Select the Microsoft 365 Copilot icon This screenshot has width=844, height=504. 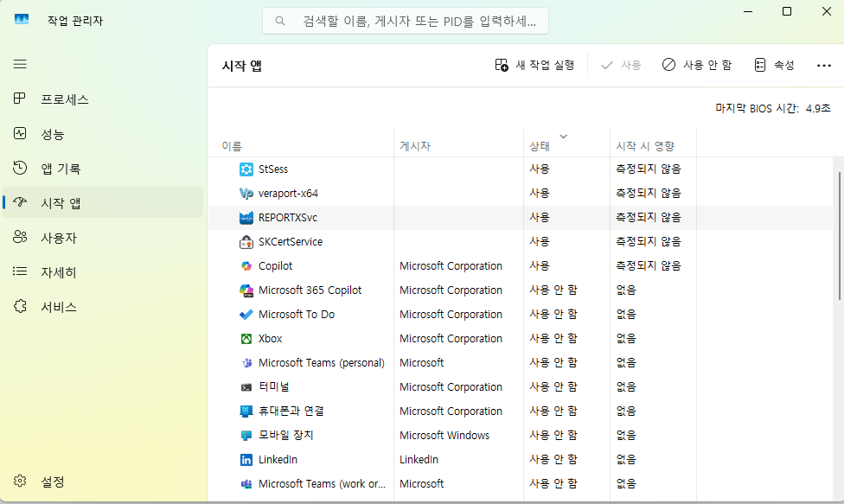[x=246, y=290]
